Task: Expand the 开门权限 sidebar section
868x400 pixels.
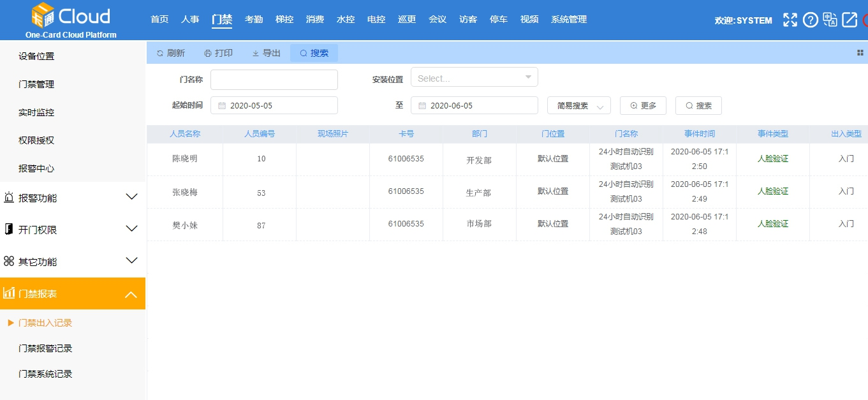Action: tap(73, 230)
